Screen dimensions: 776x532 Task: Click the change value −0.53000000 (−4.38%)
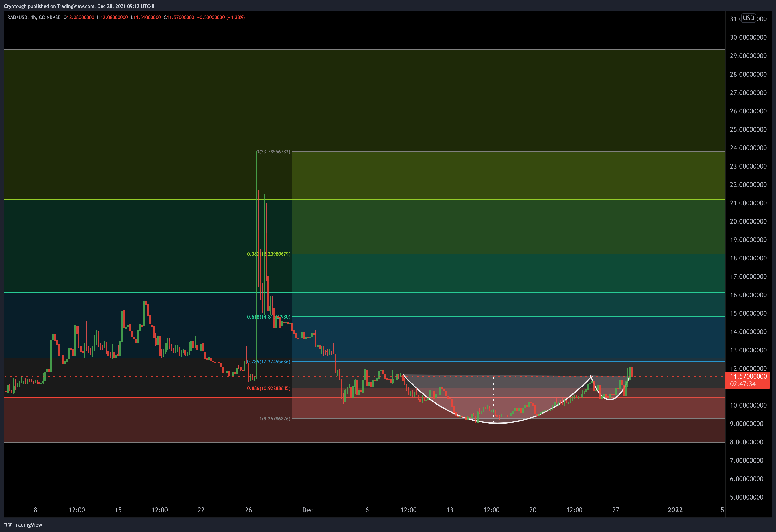(221, 17)
